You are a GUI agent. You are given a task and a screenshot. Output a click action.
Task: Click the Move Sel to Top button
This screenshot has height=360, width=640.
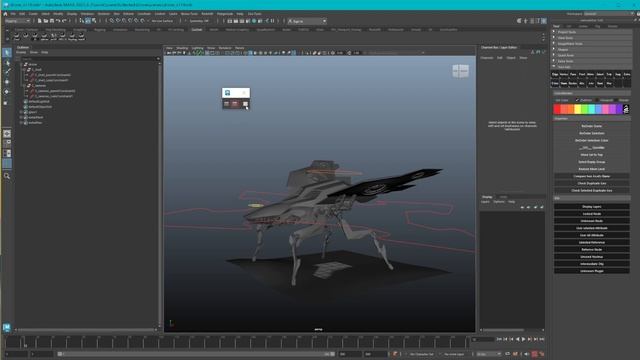tap(591, 155)
